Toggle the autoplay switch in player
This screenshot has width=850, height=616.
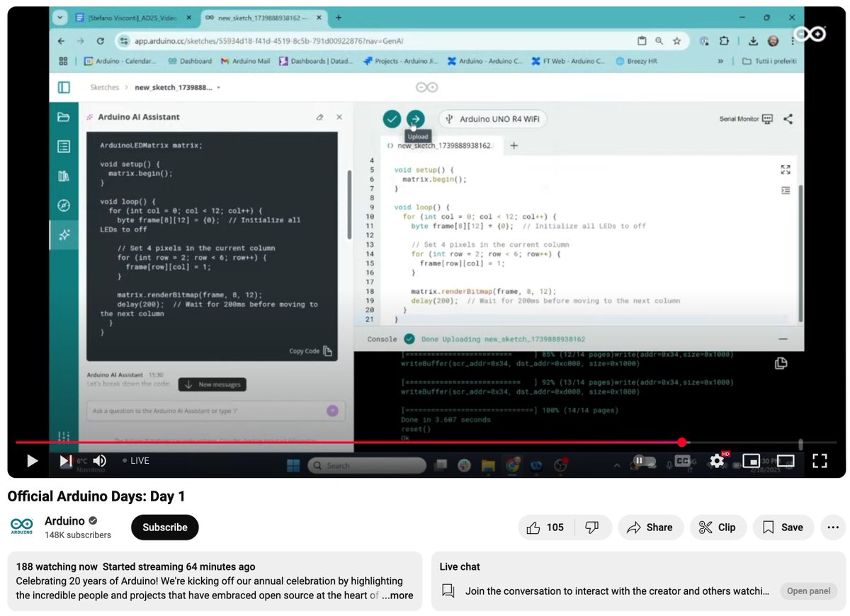point(643,461)
